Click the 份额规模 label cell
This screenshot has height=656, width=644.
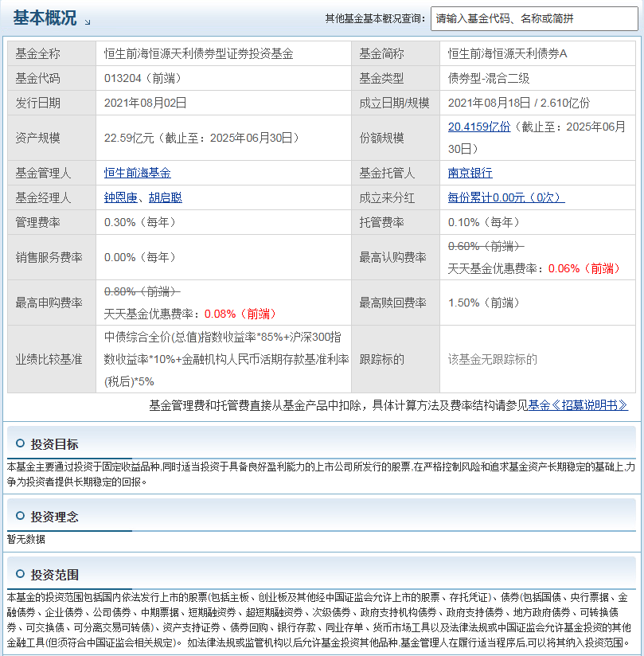(x=396, y=138)
